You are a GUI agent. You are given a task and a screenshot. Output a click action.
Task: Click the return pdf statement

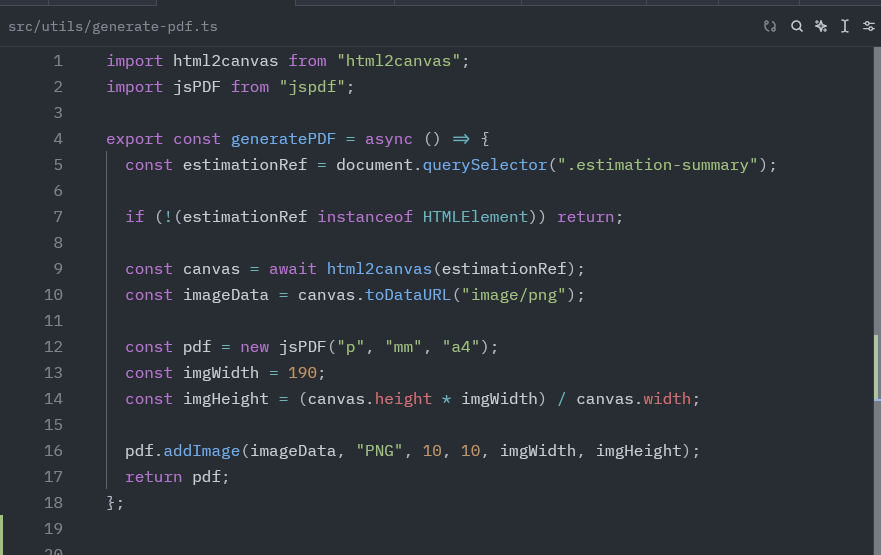tap(177, 477)
